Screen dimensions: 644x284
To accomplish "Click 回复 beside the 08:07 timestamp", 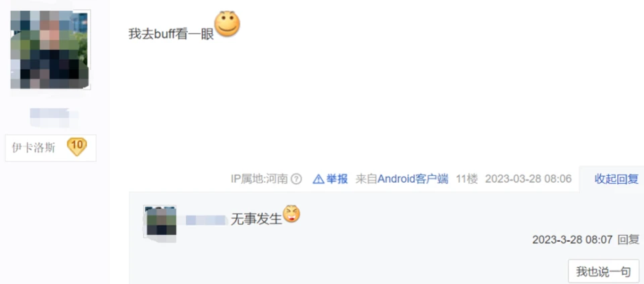I will pos(629,240).
